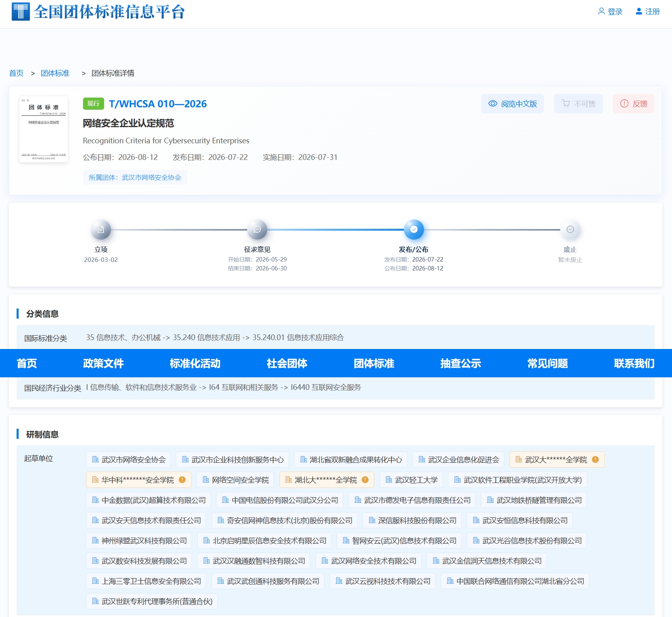Select the 上海三零卫士信息安全有限公司 unit tag
Image resolution: width=672 pixels, height=617 pixels.
146,581
